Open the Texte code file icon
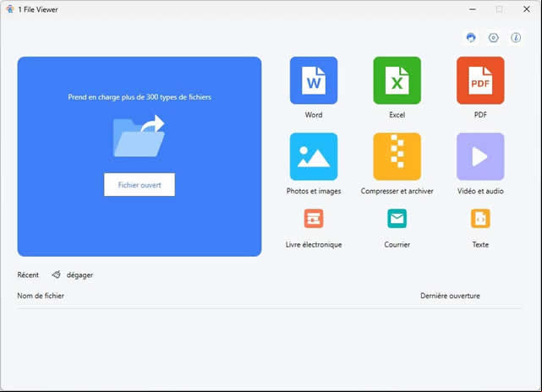Screen dimensions: 542x392 pyautogui.click(x=480, y=218)
